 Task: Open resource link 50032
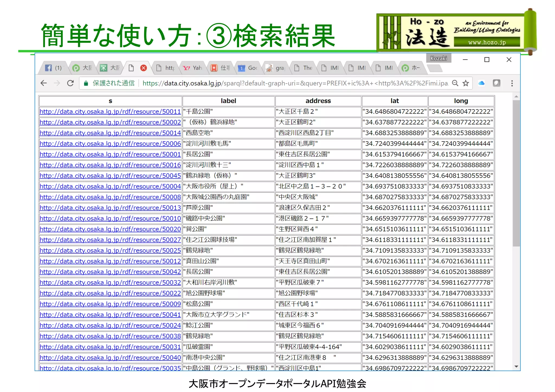click(110, 283)
